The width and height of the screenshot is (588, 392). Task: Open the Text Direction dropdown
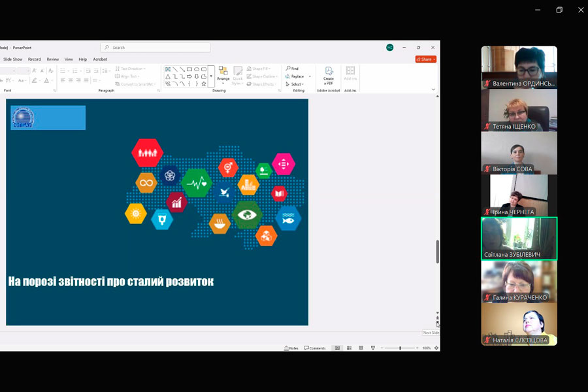click(x=130, y=69)
